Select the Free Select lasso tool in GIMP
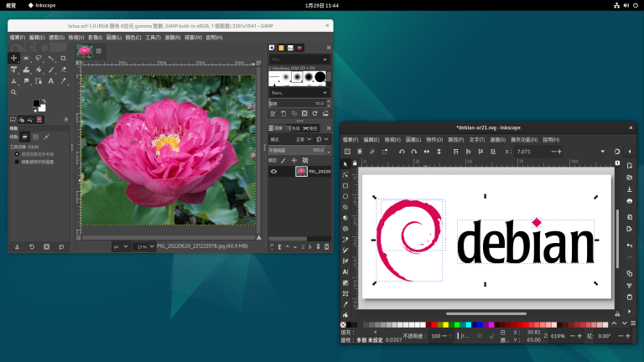This screenshot has width=644, height=362. pyautogui.click(x=39, y=59)
